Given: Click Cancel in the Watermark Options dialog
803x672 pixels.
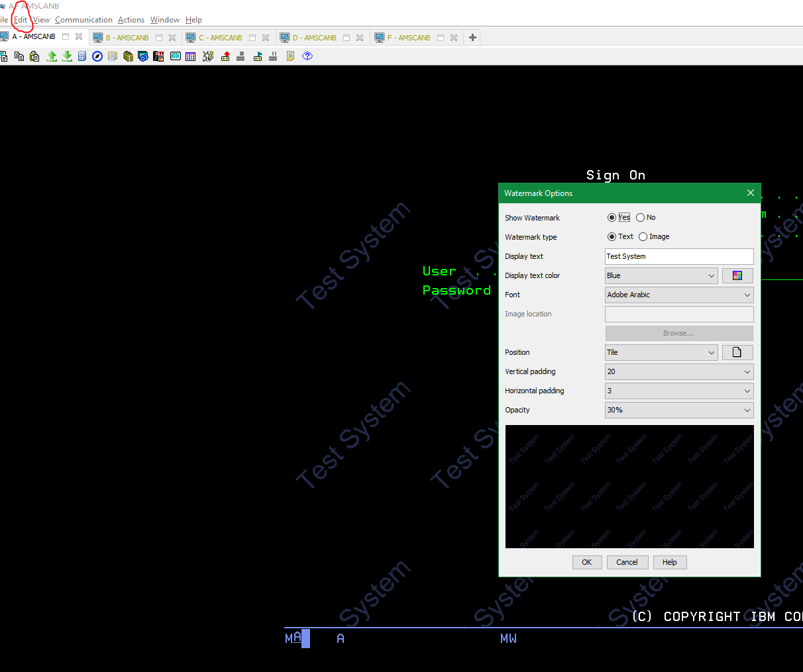Looking at the screenshot, I should (627, 562).
